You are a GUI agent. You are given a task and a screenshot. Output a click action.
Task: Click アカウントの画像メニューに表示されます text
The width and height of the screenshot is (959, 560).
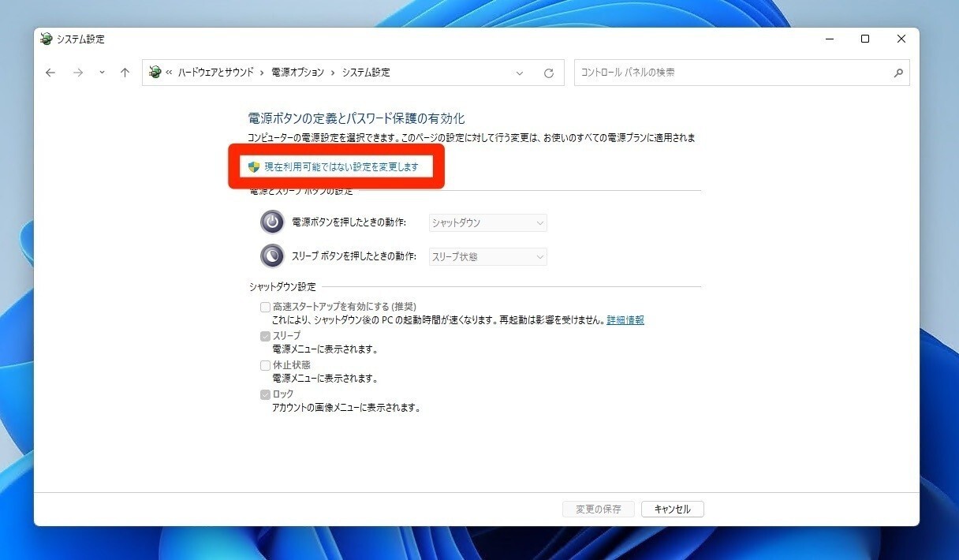[346, 408]
